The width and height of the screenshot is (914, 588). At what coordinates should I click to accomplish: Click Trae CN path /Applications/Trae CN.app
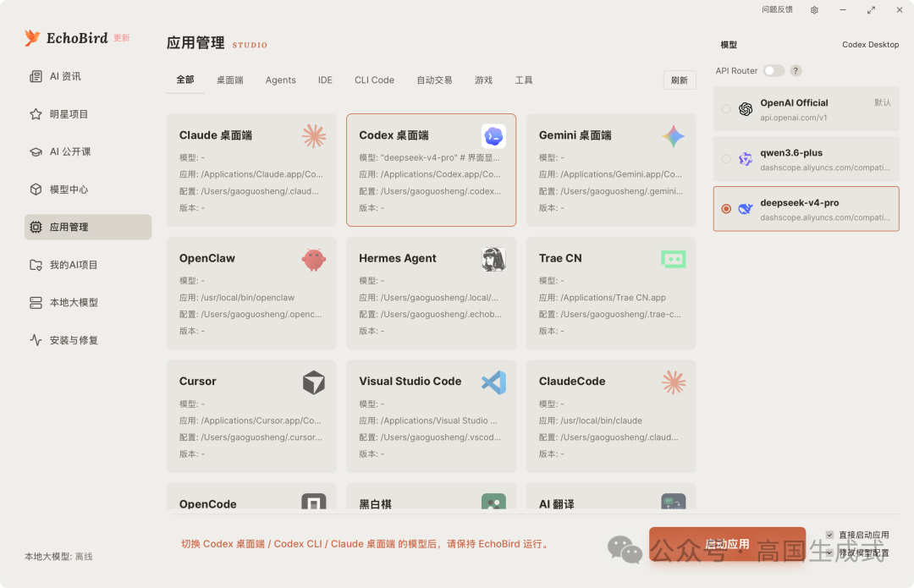(614, 297)
